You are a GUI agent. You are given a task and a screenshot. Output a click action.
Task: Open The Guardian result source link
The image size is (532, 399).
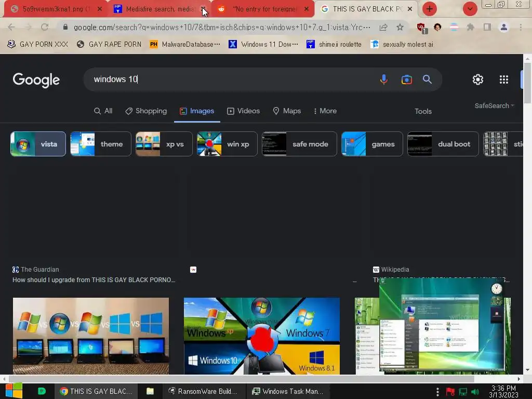coord(36,270)
